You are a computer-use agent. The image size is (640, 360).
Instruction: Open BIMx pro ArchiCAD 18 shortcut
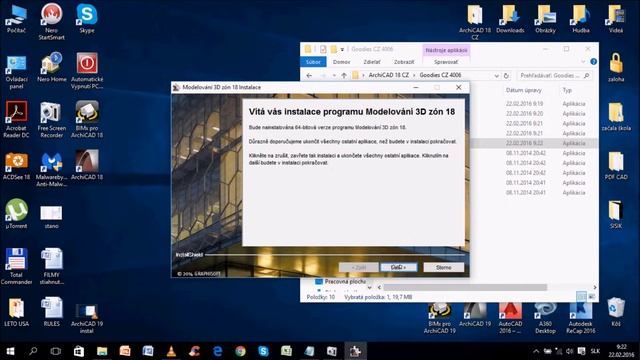coord(87,120)
